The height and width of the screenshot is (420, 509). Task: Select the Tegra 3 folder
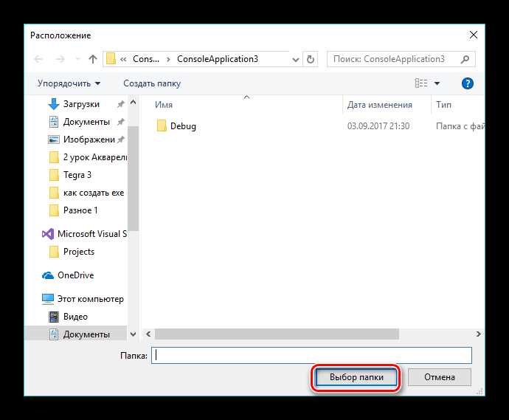pyautogui.click(x=77, y=175)
